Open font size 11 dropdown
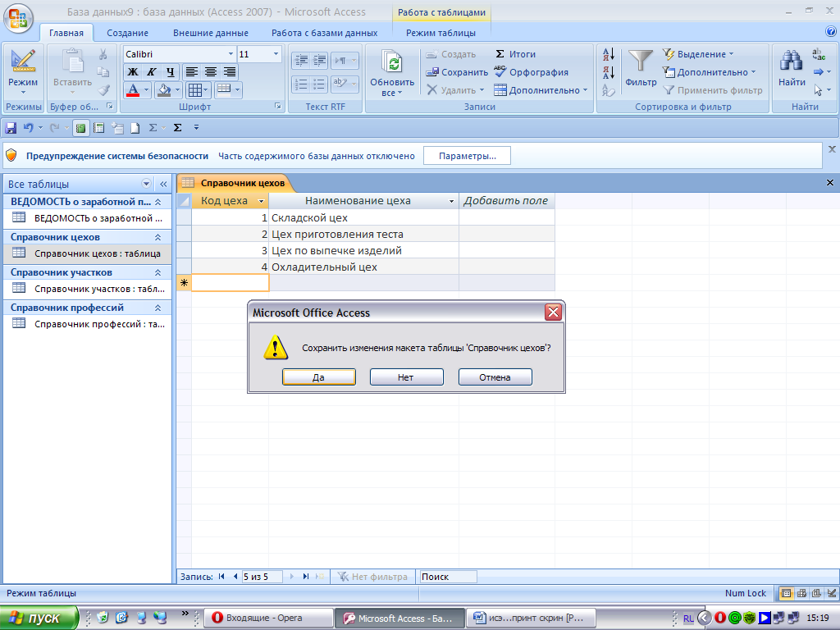Viewport: 840px width, 630px height. point(276,54)
